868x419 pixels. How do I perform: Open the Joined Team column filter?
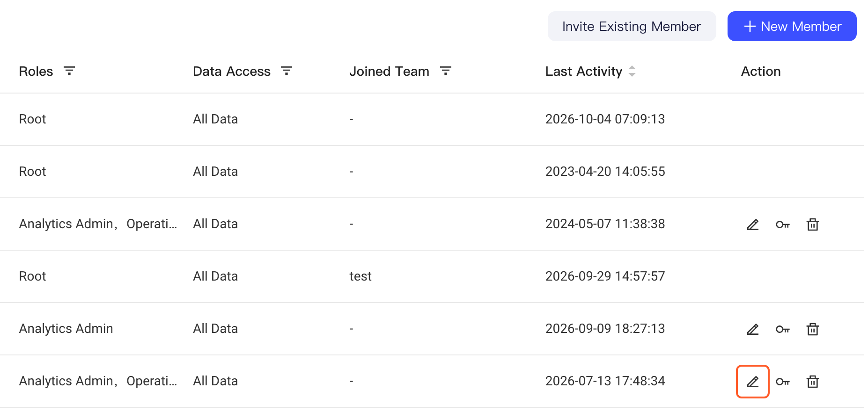[446, 71]
